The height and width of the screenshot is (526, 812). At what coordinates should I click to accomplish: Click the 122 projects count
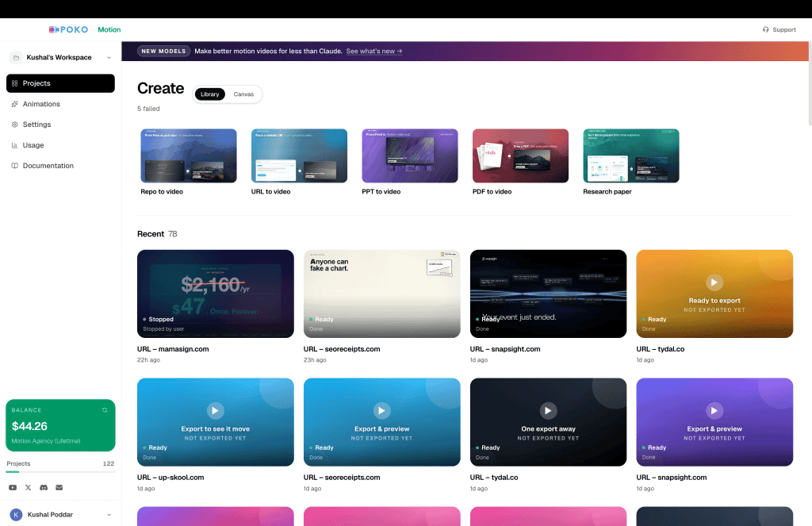[109, 464]
